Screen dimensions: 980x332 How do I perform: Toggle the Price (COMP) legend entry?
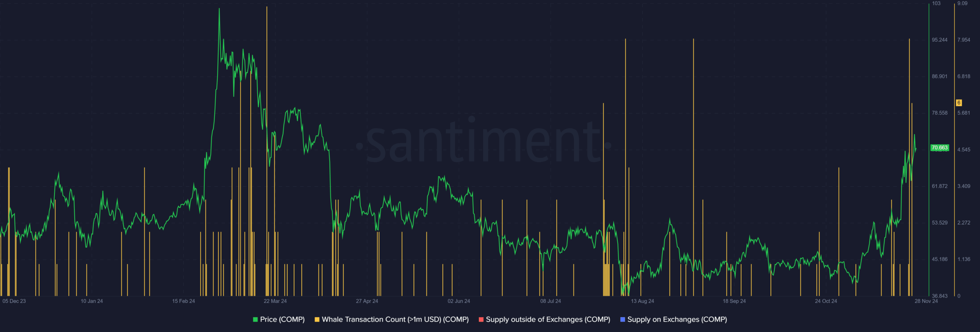pyautogui.click(x=279, y=319)
